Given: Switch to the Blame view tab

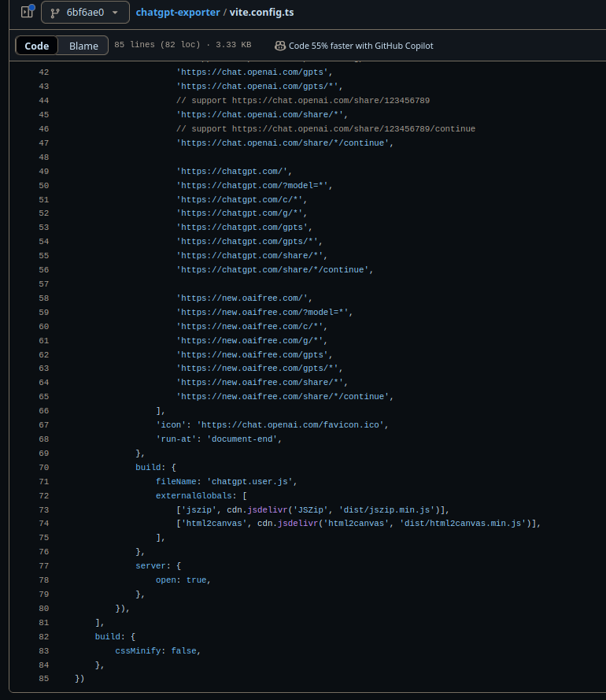Looking at the screenshot, I should [83, 46].
